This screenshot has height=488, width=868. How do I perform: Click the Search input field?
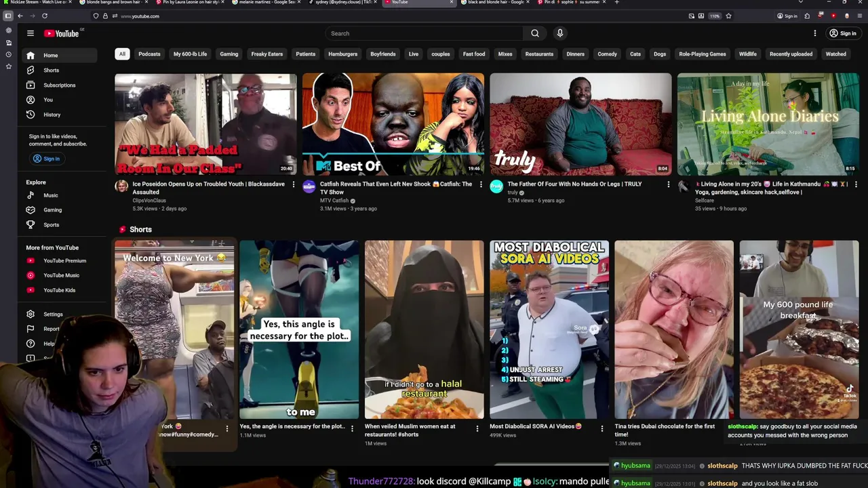point(424,33)
